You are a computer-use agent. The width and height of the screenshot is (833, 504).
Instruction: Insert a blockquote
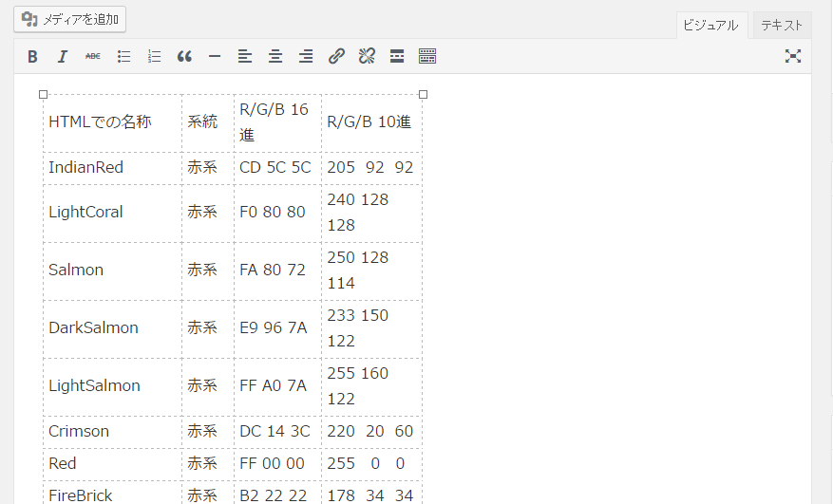184,57
